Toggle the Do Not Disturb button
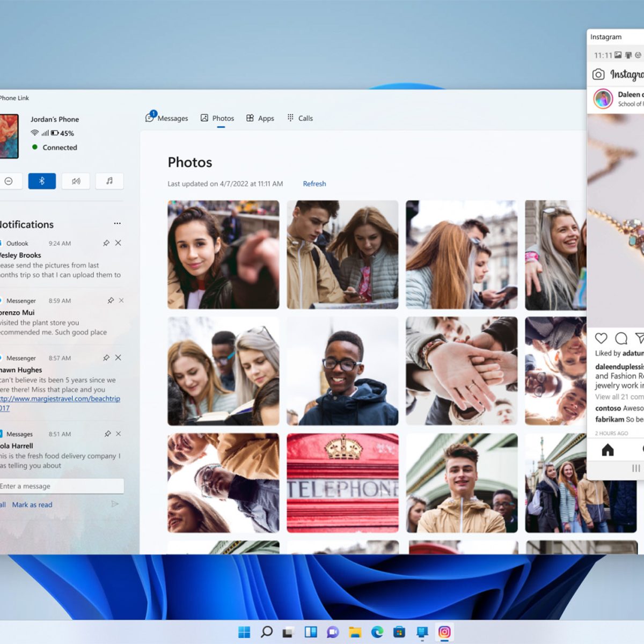644x644 pixels. (9, 181)
